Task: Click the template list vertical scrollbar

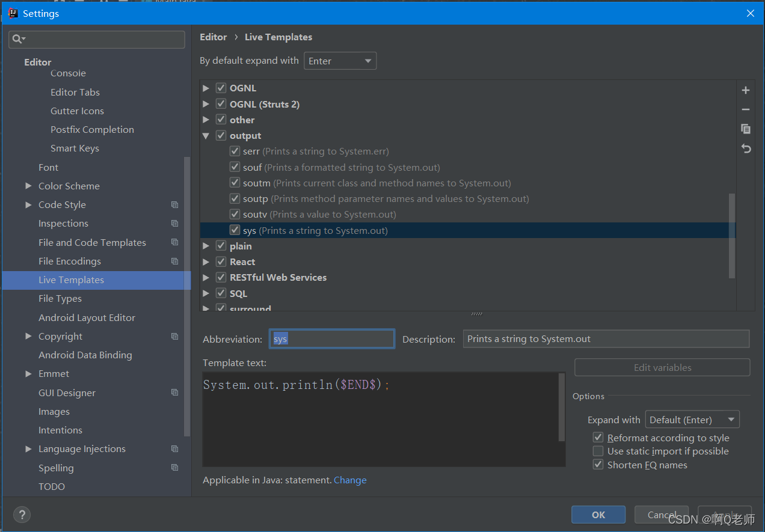Action: pos(732,236)
